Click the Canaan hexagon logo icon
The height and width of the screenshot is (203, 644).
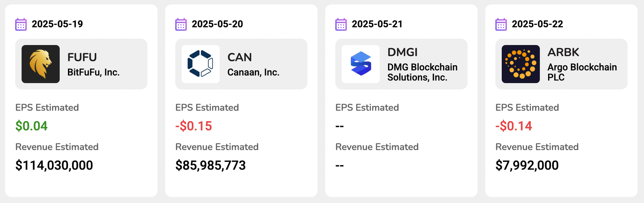tap(201, 64)
